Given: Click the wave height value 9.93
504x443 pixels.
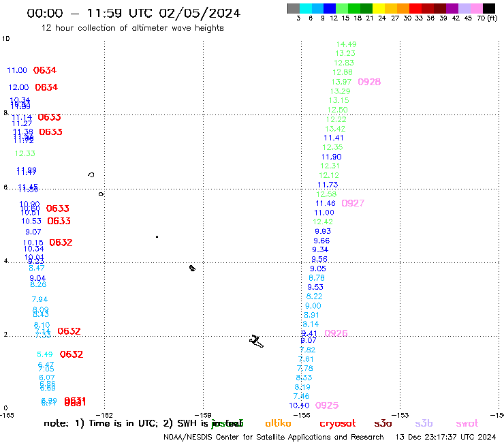Looking at the screenshot, I should 323,231.
